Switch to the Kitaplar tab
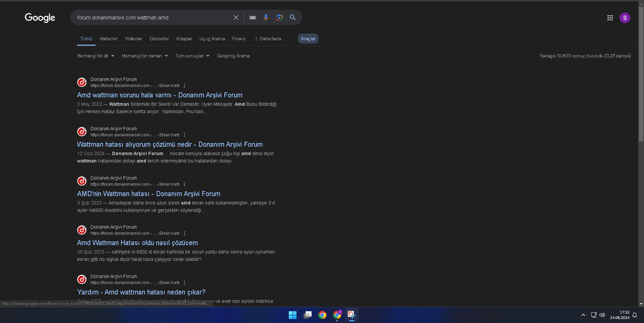The width and height of the screenshot is (644, 323). [x=184, y=39]
